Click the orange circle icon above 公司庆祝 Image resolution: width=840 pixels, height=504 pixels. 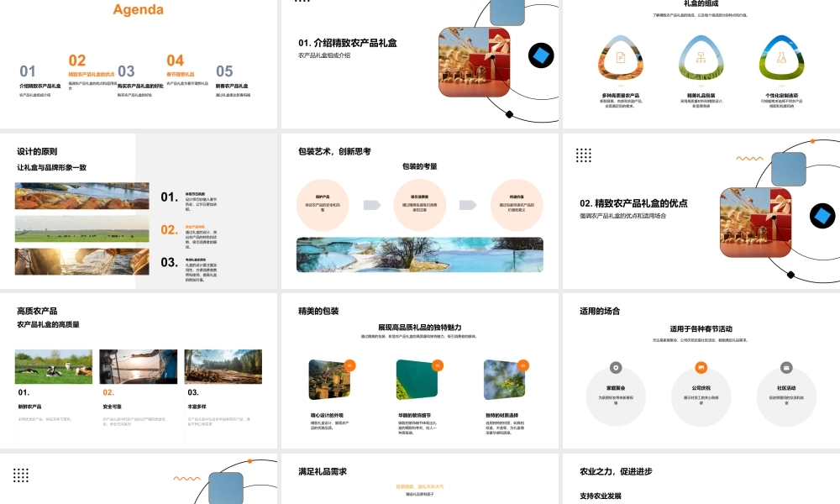701,367
